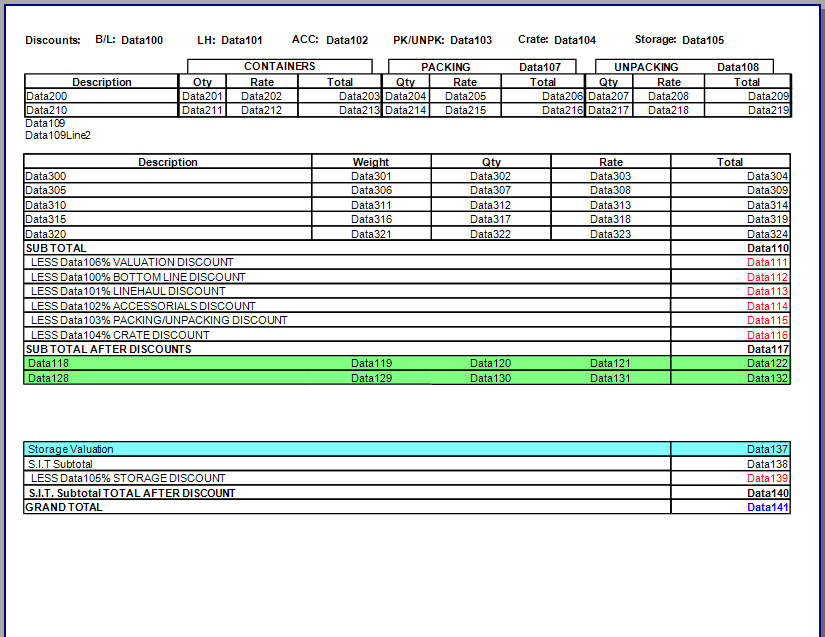
Task: Click the B/L discount value Data100
Action: pyautogui.click(x=142, y=40)
